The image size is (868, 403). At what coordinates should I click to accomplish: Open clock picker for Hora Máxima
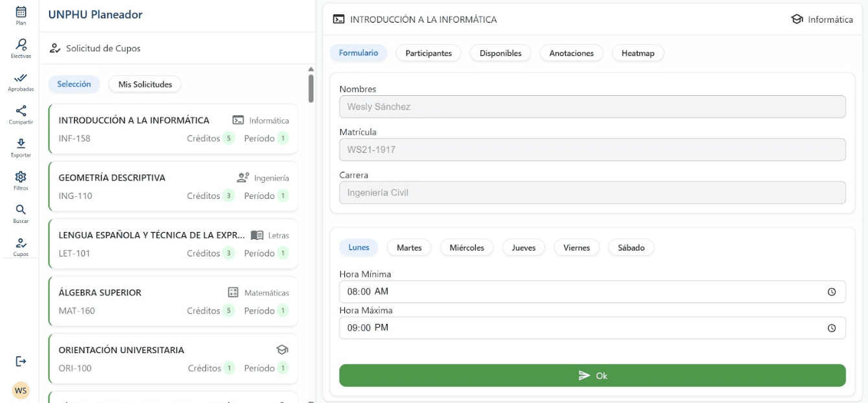click(832, 328)
